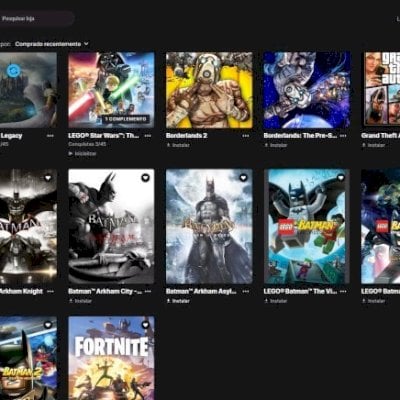Click the 'LEGO Star Wars' title text

104,136
